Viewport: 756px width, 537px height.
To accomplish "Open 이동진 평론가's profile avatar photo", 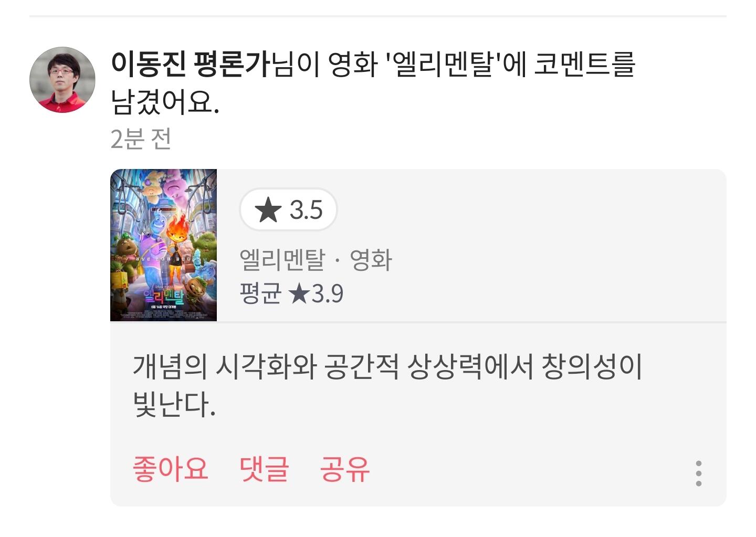I will coord(62,80).
